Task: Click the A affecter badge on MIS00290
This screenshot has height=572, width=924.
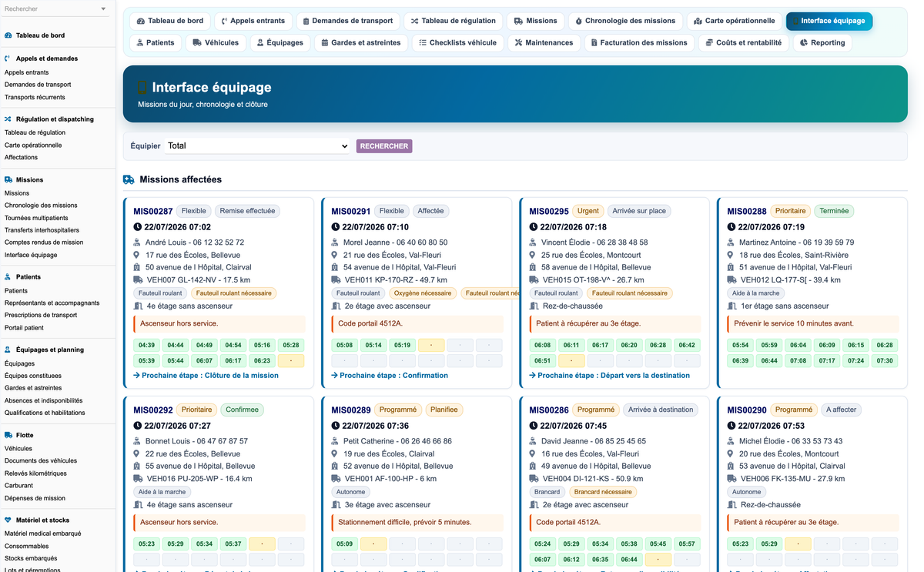Action: click(842, 410)
